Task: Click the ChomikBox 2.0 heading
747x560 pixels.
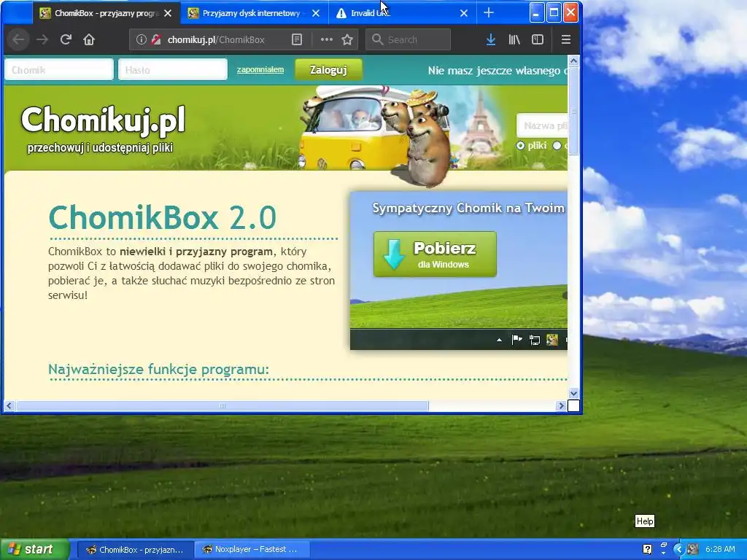Action: (x=163, y=217)
